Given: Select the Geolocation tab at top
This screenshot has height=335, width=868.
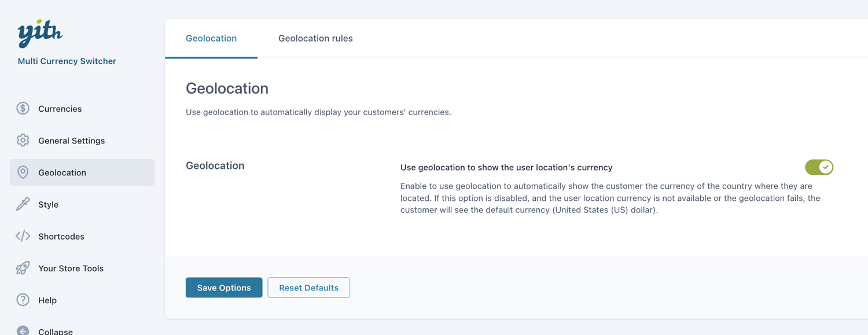Looking at the screenshot, I should pyautogui.click(x=211, y=38).
